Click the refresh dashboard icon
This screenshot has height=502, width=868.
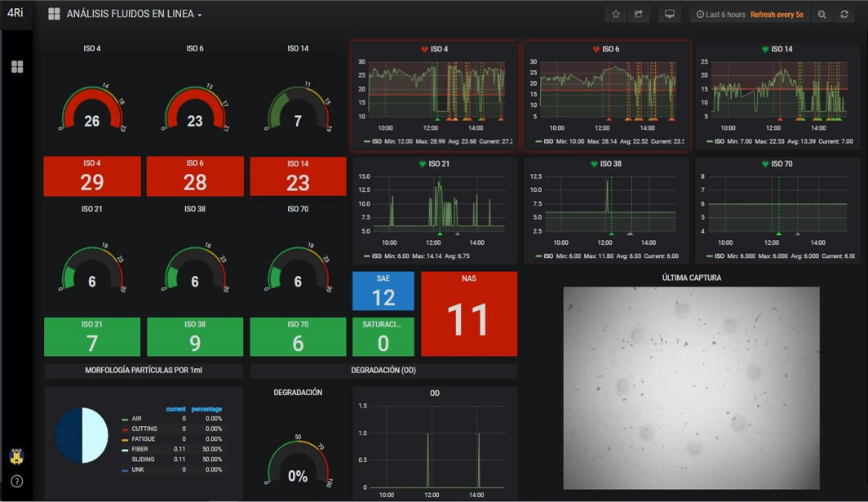click(x=844, y=15)
